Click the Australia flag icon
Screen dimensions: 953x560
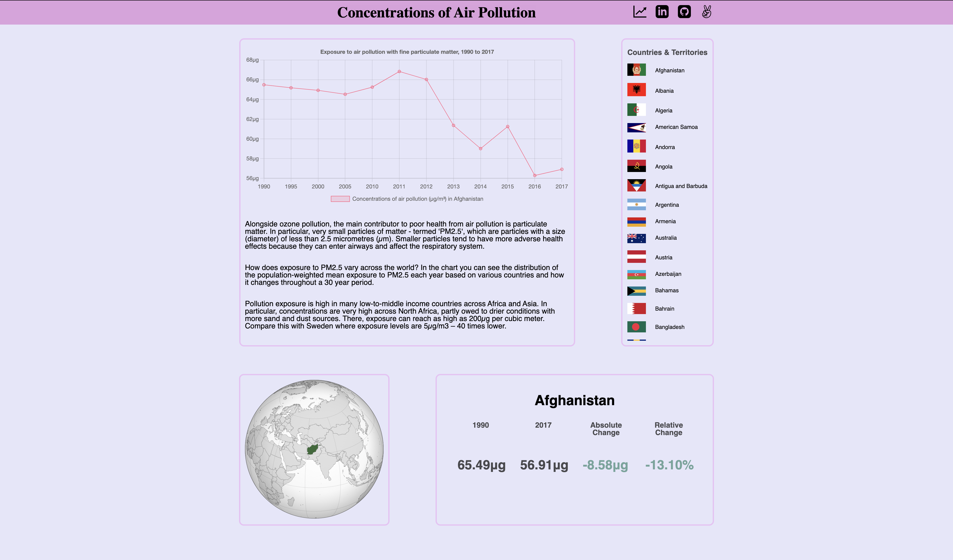tap(636, 238)
